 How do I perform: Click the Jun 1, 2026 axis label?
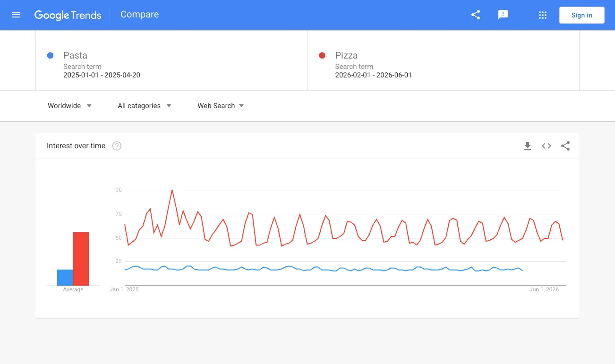pos(544,289)
